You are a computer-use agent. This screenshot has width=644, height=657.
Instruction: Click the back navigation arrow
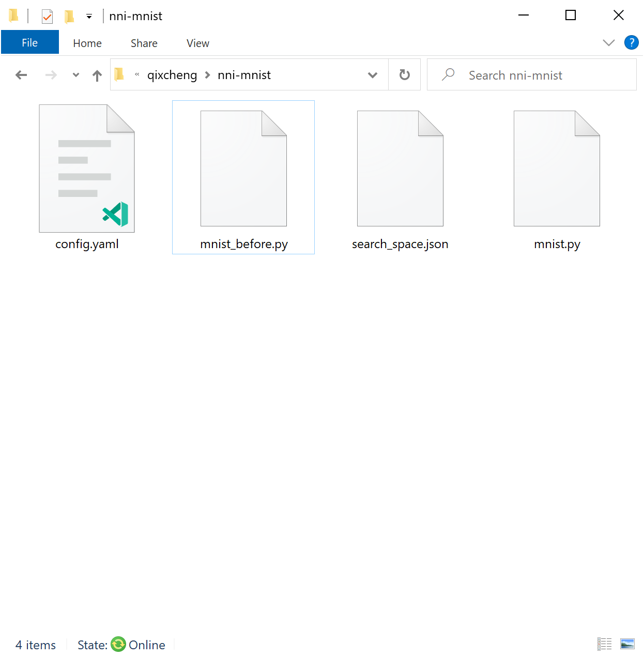click(x=21, y=74)
